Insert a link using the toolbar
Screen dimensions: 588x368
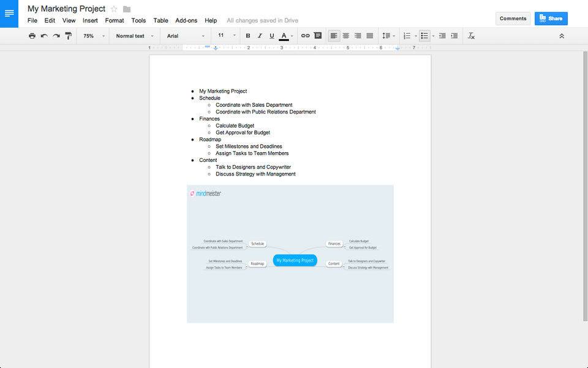(x=305, y=36)
